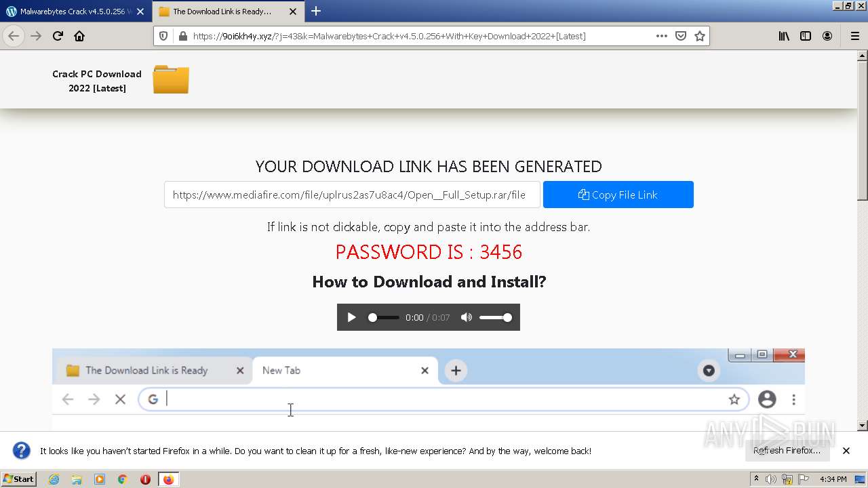Click page scrollbar down arrow
Image resolution: width=868 pixels, height=488 pixels.
pyautogui.click(x=863, y=426)
